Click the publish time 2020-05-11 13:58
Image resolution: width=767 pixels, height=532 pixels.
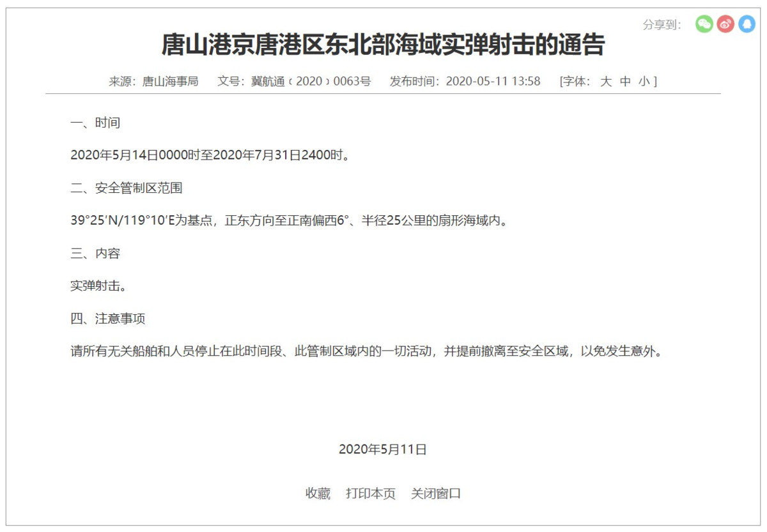pos(493,81)
